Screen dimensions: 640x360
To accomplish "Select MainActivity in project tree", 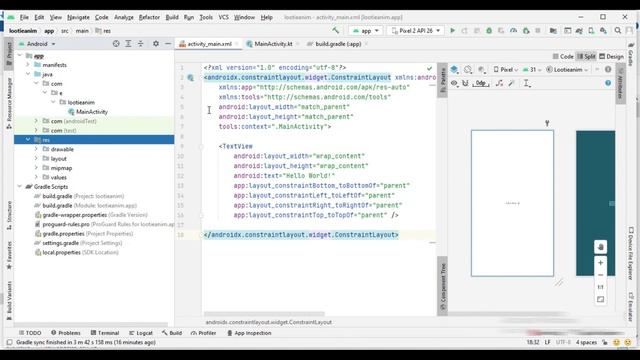I will click(x=92, y=112).
